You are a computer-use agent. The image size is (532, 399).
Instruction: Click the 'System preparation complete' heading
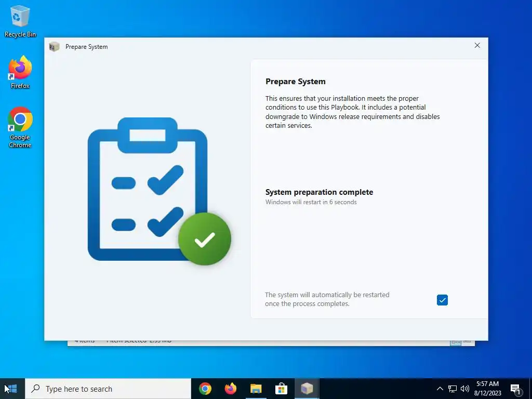click(x=319, y=192)
